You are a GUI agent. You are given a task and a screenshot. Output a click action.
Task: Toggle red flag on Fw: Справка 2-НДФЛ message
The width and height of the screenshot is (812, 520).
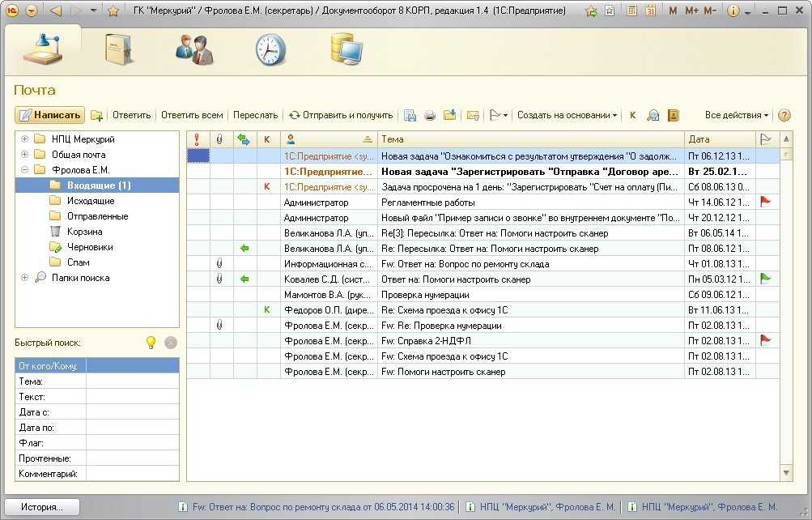pyautogui.click(x=765, y=340)
